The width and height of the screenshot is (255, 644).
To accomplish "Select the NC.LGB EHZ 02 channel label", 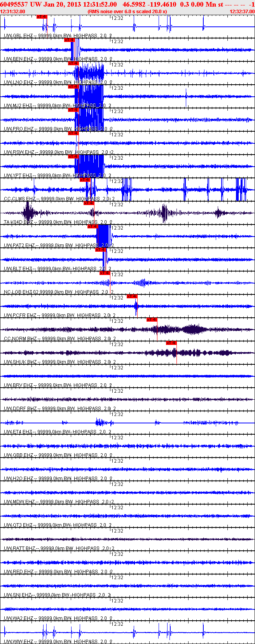I will click(22, 292).
